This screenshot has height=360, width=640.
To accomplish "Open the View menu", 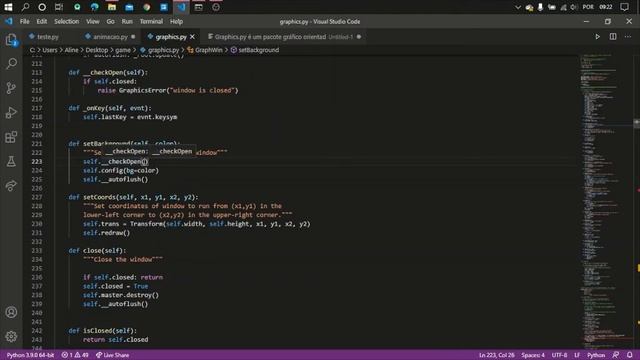I will click(93, 21).
